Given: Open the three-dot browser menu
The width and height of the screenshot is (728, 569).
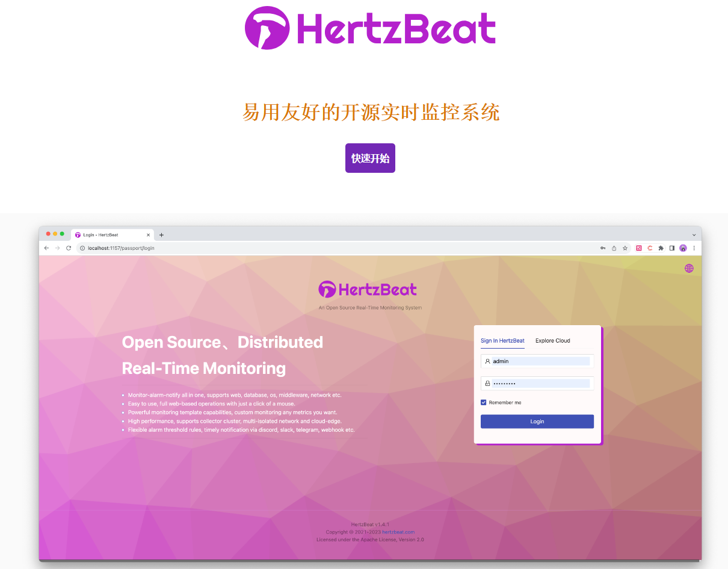Looking at the screenshot, I should (694, 248).
